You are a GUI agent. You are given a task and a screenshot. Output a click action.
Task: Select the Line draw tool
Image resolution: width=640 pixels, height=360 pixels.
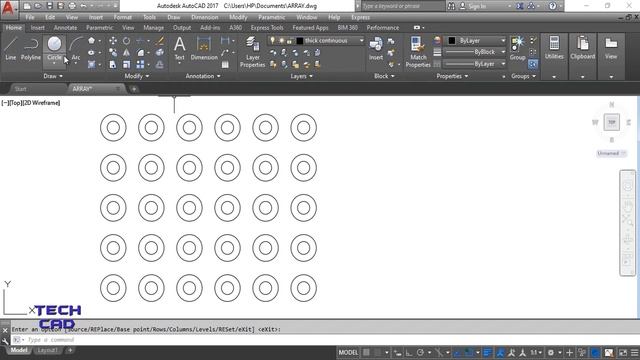pos(11,49)
